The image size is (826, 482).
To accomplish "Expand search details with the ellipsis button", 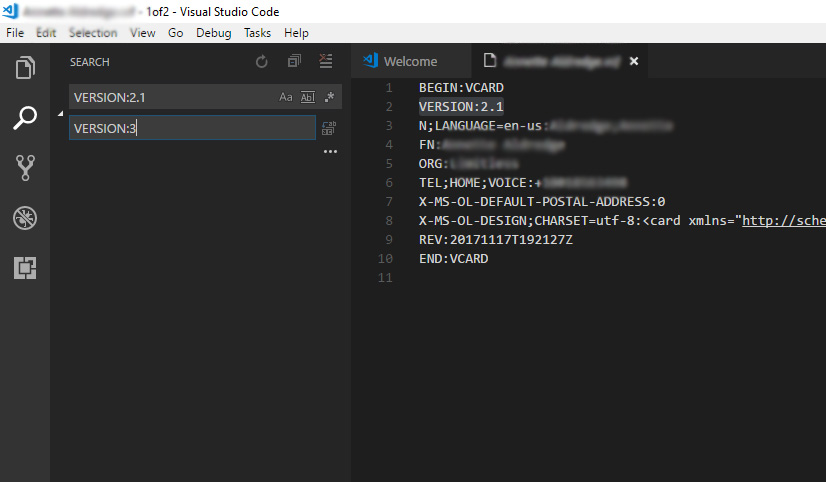I will tap(330, 152).
